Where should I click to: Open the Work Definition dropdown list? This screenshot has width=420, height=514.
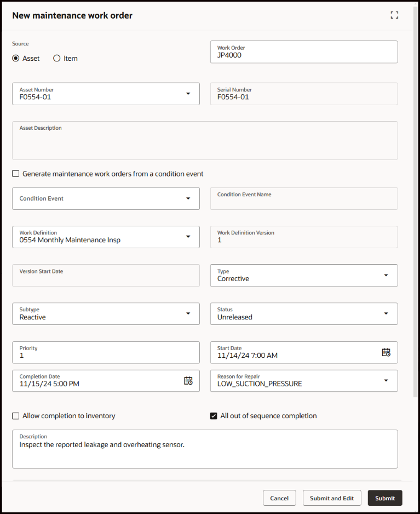188,237
